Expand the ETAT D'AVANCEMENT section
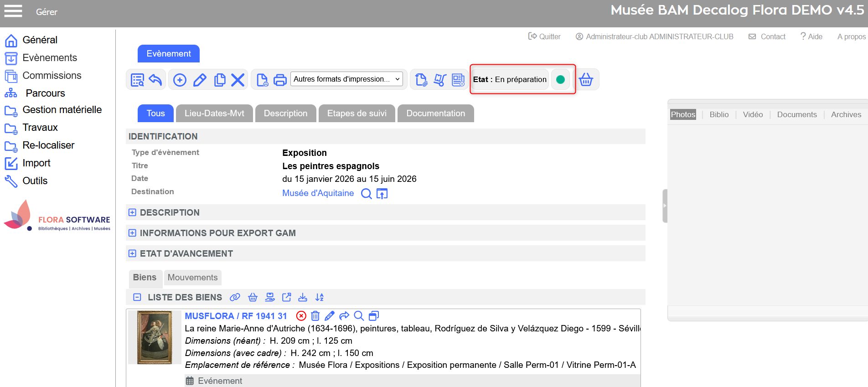The height and width of the screenshot is (387, 868). (x=132, y=253)
